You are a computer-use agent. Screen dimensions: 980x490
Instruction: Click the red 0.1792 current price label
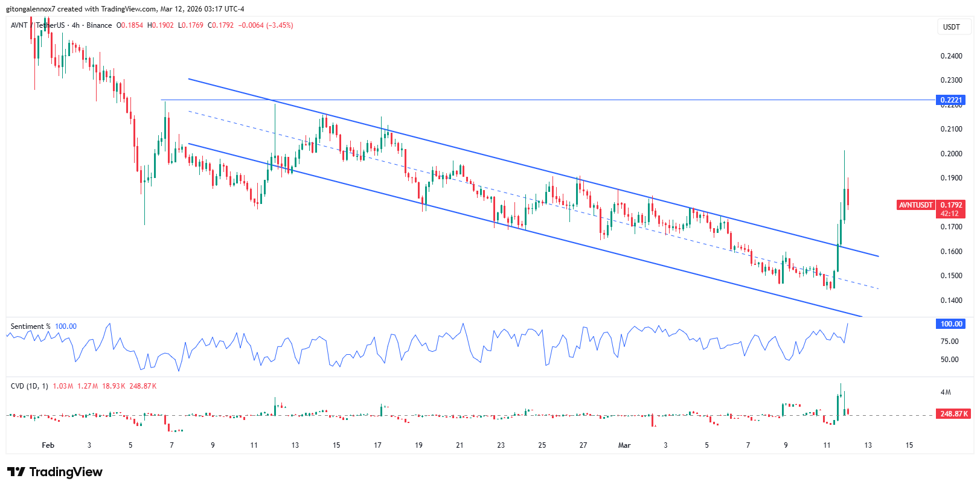[951, 205]
